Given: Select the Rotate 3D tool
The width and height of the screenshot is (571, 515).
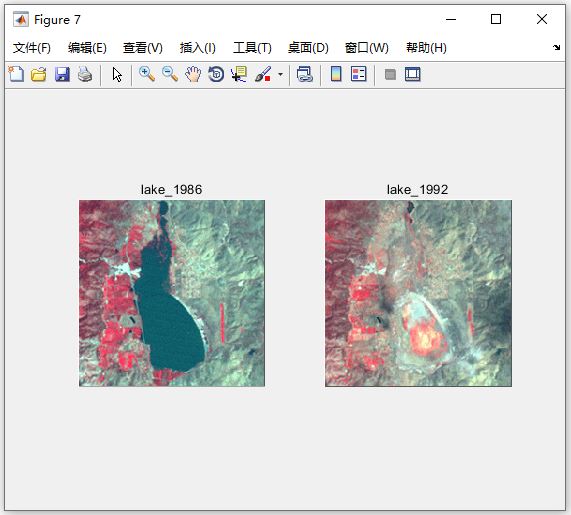Looking at the screenshot, I should click(216, 74).
